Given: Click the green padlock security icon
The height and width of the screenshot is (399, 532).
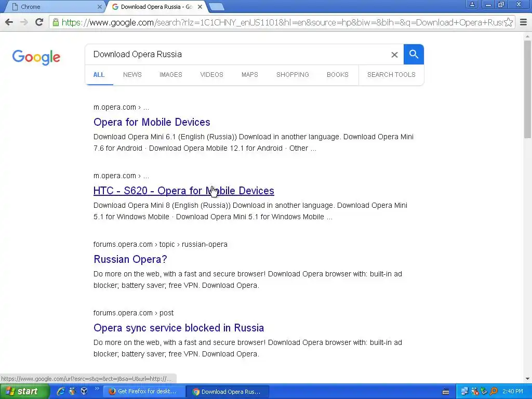Looking at the screenshot, I should [x=56, y=22].
